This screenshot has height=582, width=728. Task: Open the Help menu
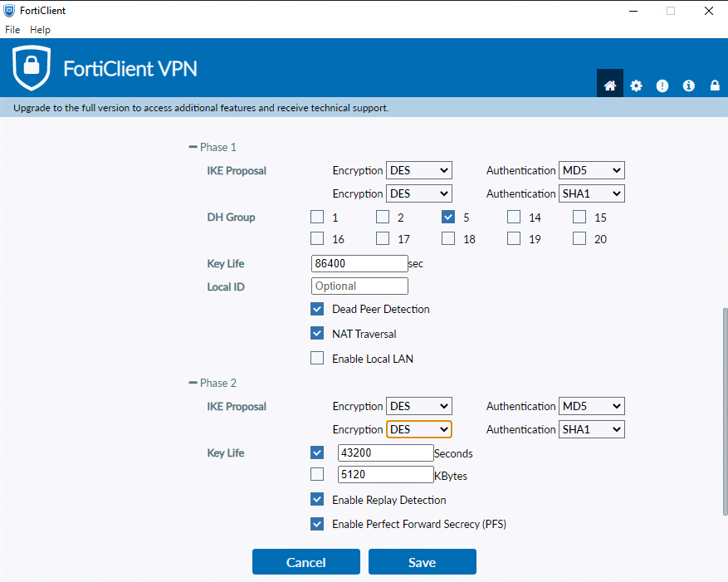tap(40, 30)
